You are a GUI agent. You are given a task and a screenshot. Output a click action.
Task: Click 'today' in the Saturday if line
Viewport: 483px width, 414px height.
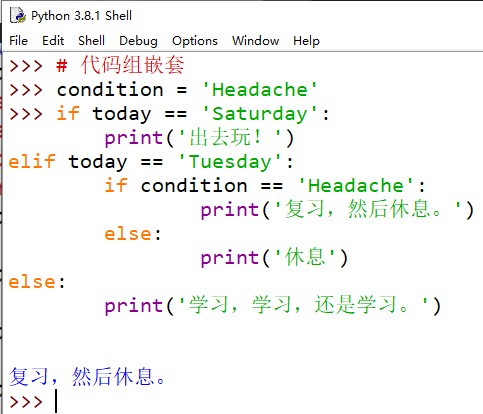[x=122, y=114]
